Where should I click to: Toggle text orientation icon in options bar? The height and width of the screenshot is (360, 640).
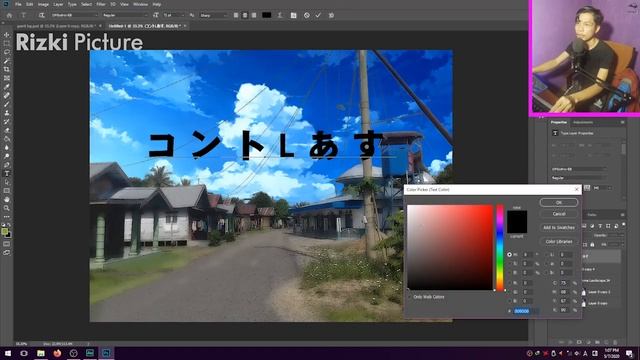(41, 15)
